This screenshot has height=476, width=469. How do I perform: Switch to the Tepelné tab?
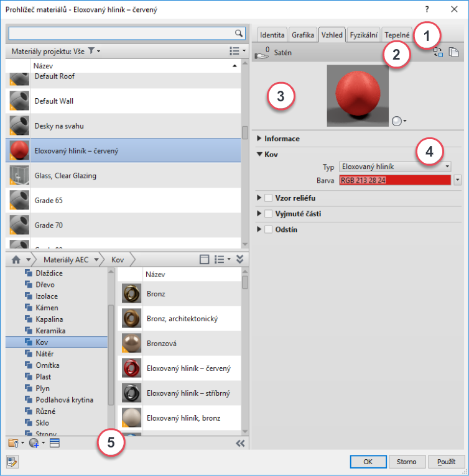point(397,35)
